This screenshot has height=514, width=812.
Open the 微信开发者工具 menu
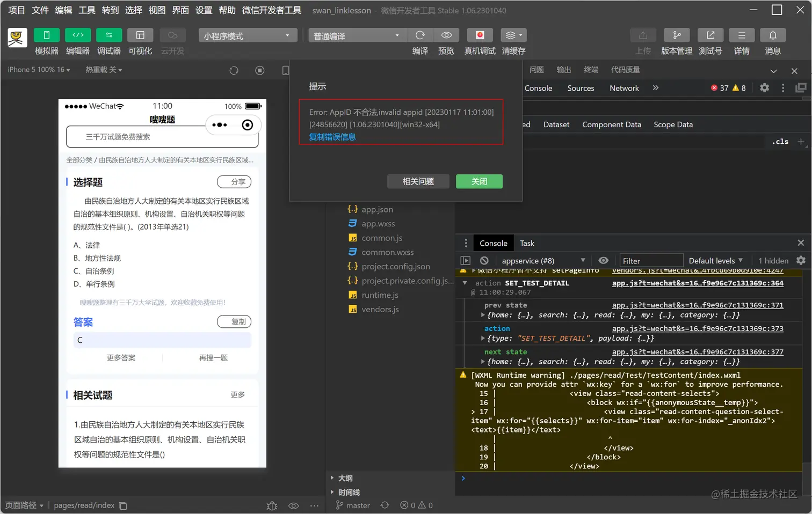(x=272, y=10)
